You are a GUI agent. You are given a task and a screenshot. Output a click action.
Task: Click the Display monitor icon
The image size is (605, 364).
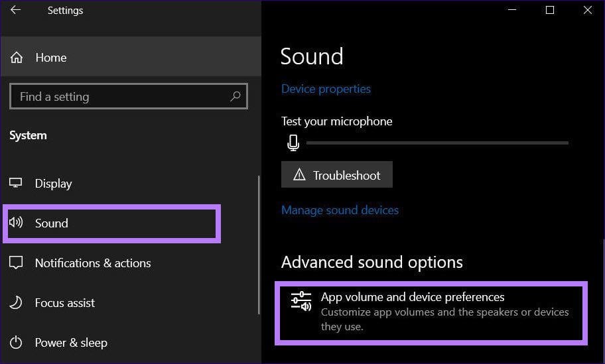tap(15, 183)
